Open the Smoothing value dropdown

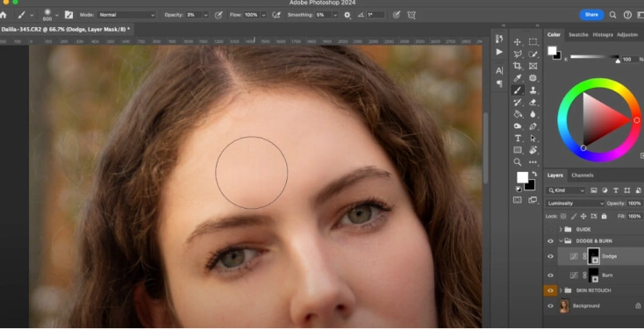tap(335, 15)
